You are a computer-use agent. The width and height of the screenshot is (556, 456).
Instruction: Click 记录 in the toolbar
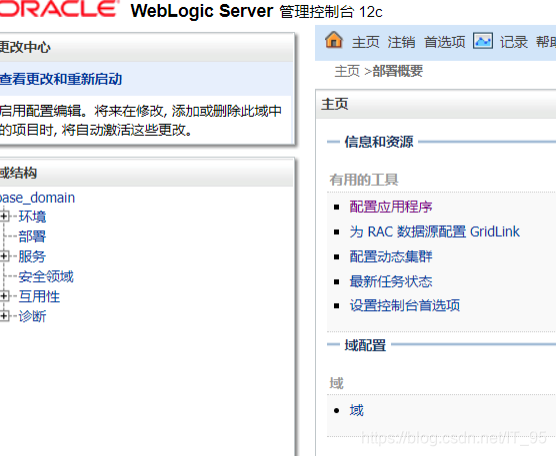513,42
